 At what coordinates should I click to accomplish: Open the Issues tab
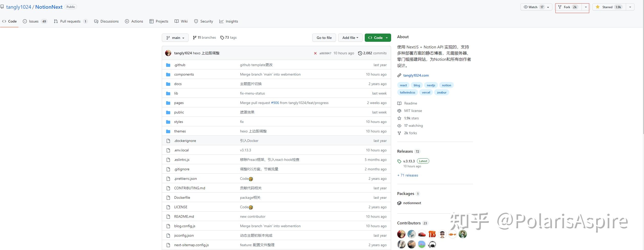[x=35, y=21]
